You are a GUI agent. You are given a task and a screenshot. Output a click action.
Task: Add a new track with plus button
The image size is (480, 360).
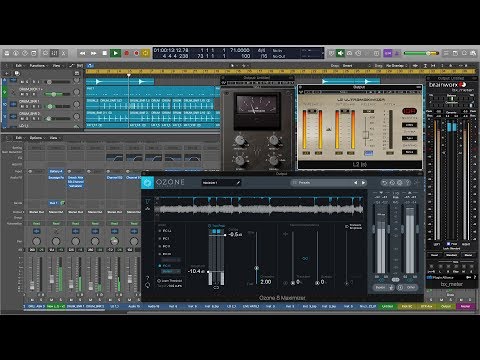tap(7, 73)
